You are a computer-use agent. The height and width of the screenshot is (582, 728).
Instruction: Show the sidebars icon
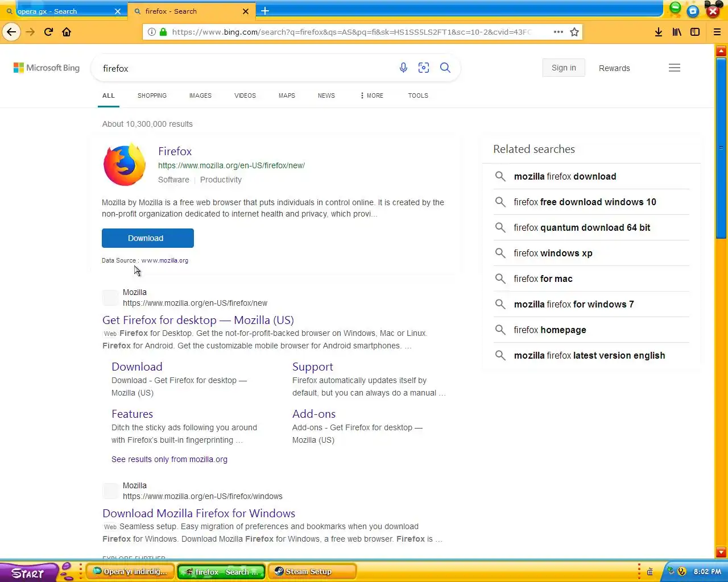point(695,32)
